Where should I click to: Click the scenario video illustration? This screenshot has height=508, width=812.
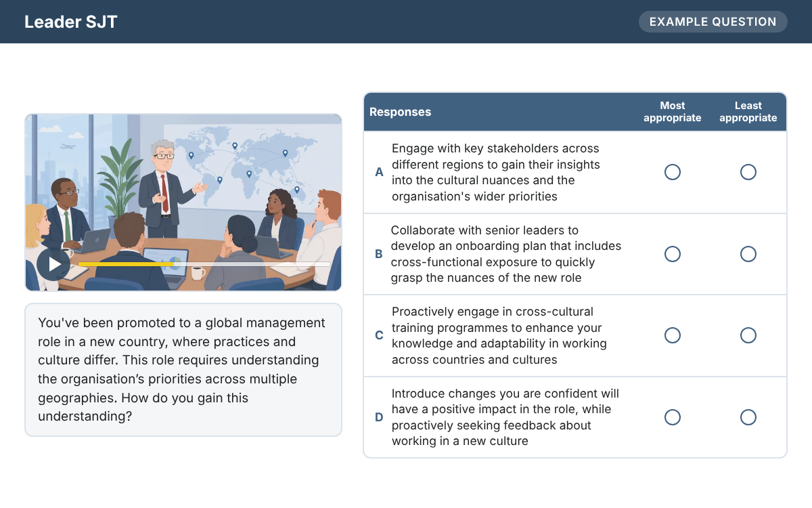pos(183,203)
